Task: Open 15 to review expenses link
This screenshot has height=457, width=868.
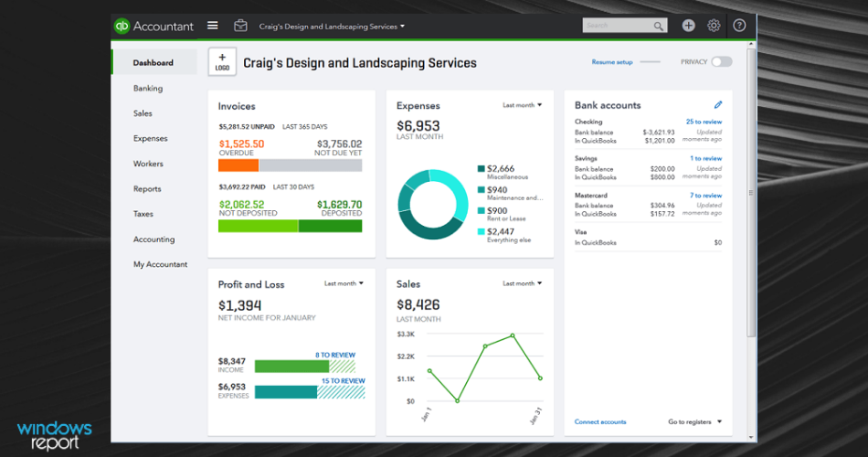Action: [x=344, y=381]
